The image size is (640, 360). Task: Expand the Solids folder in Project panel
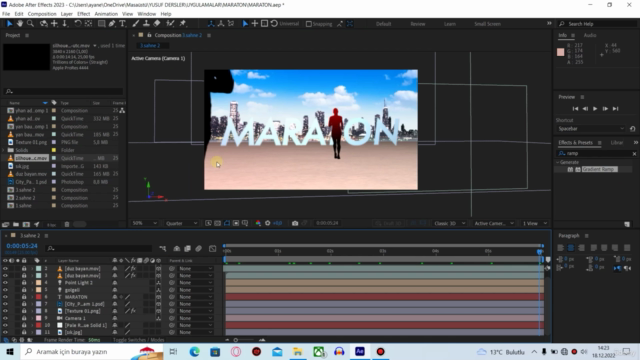click(x=4, y=150)
